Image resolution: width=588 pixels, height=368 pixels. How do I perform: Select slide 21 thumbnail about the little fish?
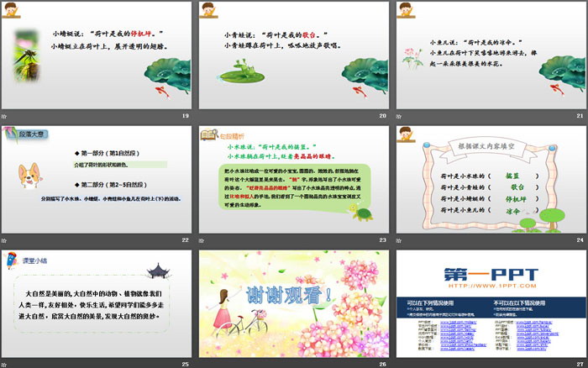click(x=491, y=55)
